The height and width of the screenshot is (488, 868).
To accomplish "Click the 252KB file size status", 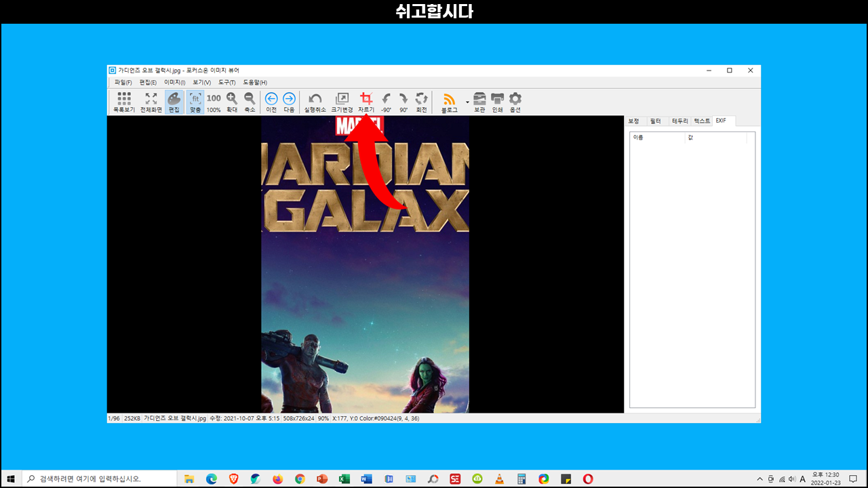I will (132, 418).
